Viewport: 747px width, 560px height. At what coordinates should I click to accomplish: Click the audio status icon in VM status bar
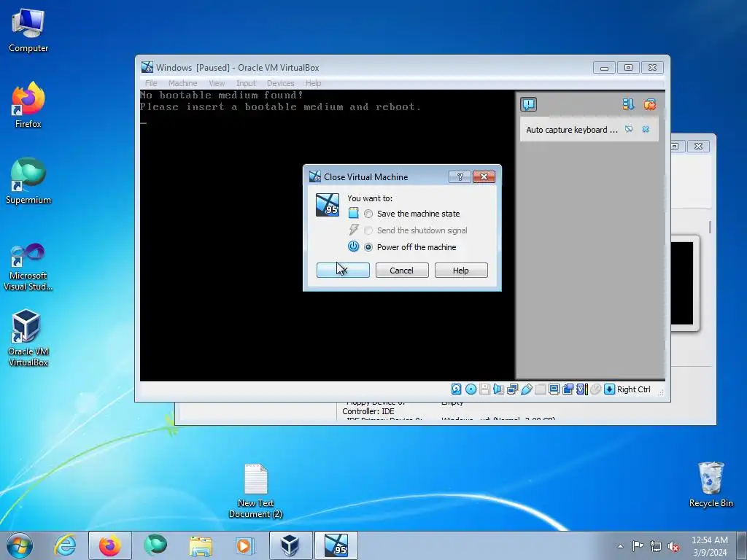click(x=498, y=389)
